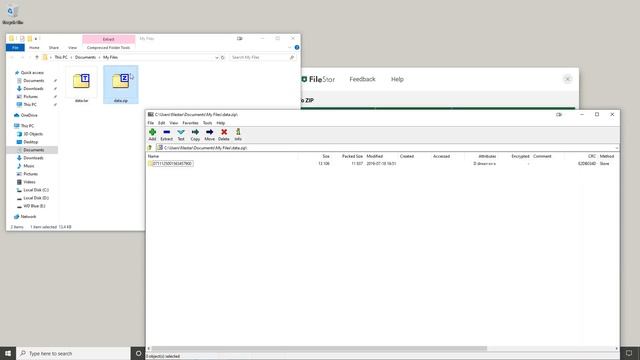The height and width of the screenshot is (360, 640).
Task: Open the Favorites menu in 7-Zip
Action: [x=190, y=123]
